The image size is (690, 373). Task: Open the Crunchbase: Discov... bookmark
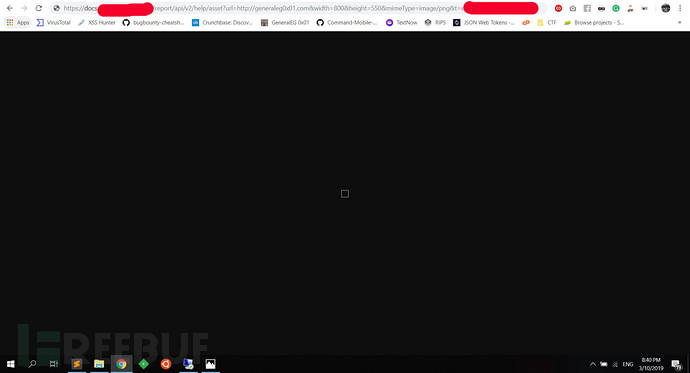[x=222, y=22]
